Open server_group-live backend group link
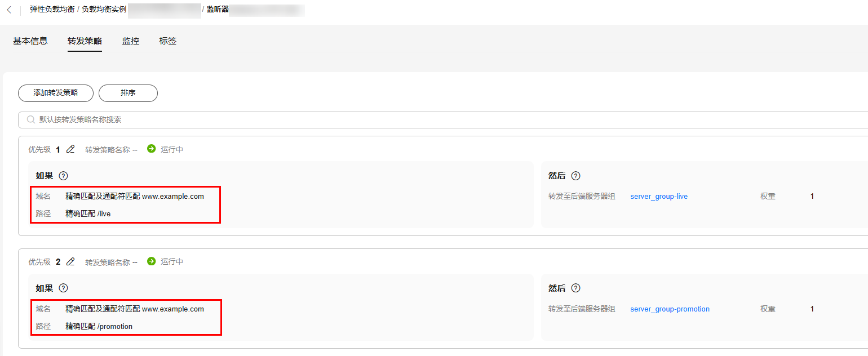 (659, 197)
